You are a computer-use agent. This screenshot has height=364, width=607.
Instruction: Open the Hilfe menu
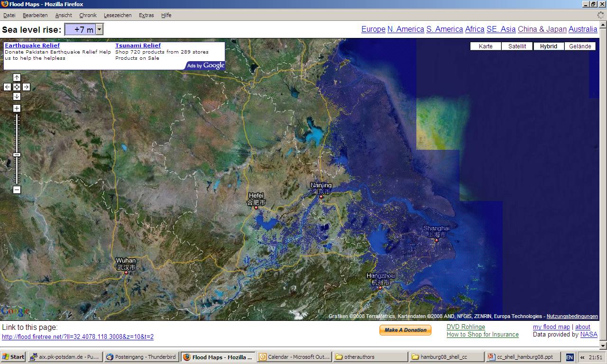coord(166,15)
